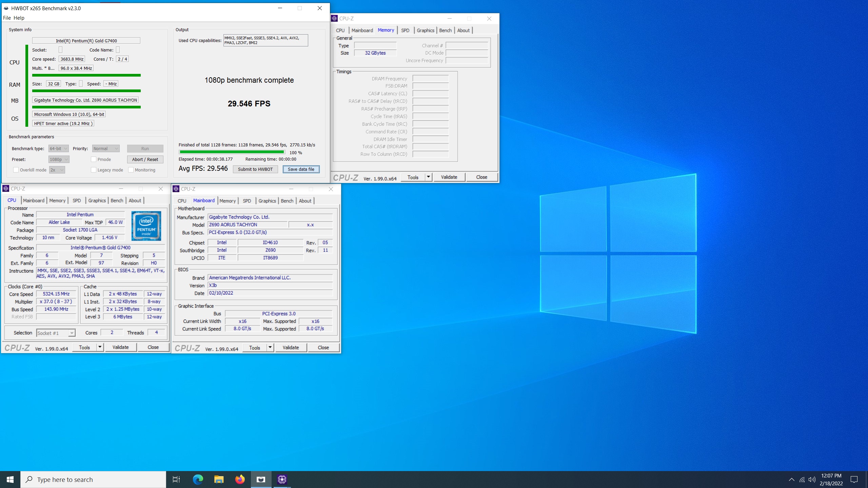Click HWBOT x265 title bar icon
Image resolution: width=868 pixels, height=488 pixels.
click(x=6, y=8)
